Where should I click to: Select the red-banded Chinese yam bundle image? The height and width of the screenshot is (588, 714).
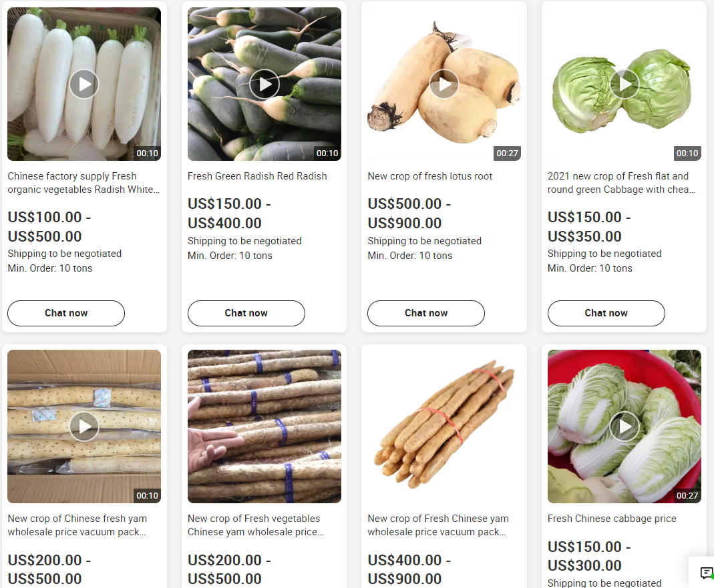coord(444,426)
